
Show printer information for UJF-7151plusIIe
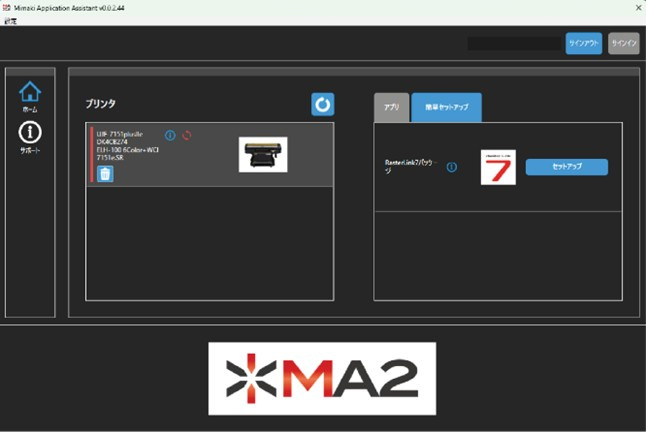[170, 135]
